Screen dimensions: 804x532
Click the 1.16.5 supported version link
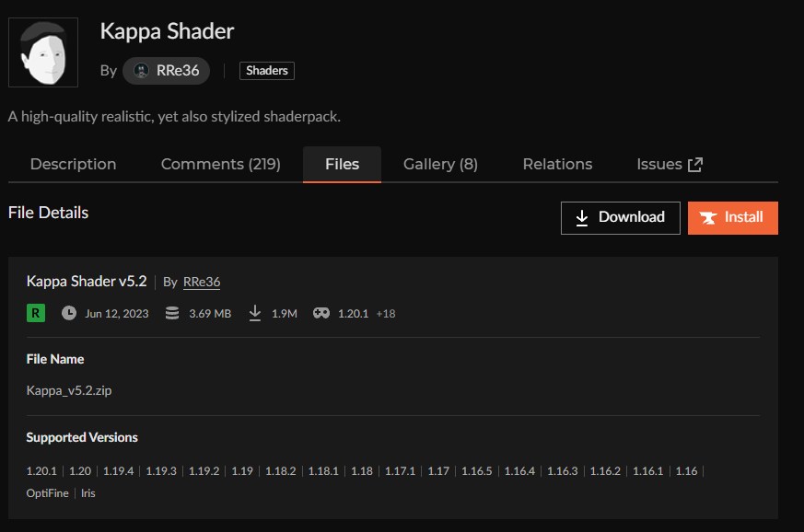477,470
